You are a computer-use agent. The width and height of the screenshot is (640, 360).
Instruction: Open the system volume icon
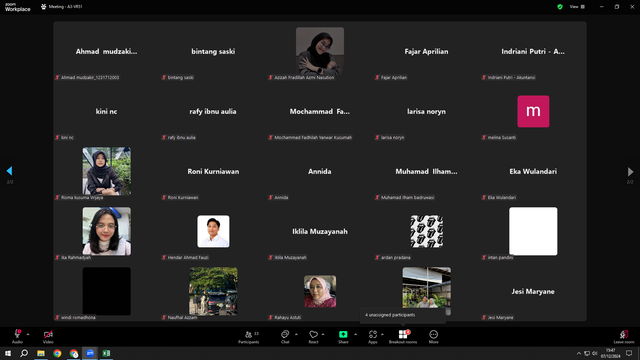(595, 353)
